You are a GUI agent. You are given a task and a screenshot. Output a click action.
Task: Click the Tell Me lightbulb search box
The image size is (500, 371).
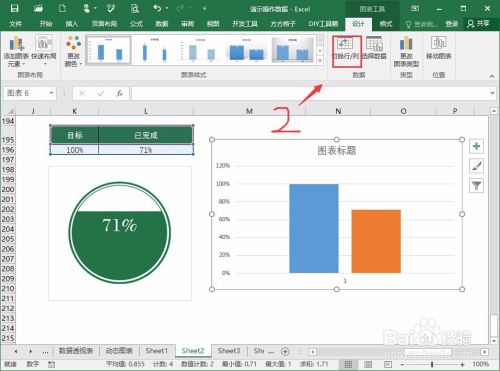click(421, 24)
